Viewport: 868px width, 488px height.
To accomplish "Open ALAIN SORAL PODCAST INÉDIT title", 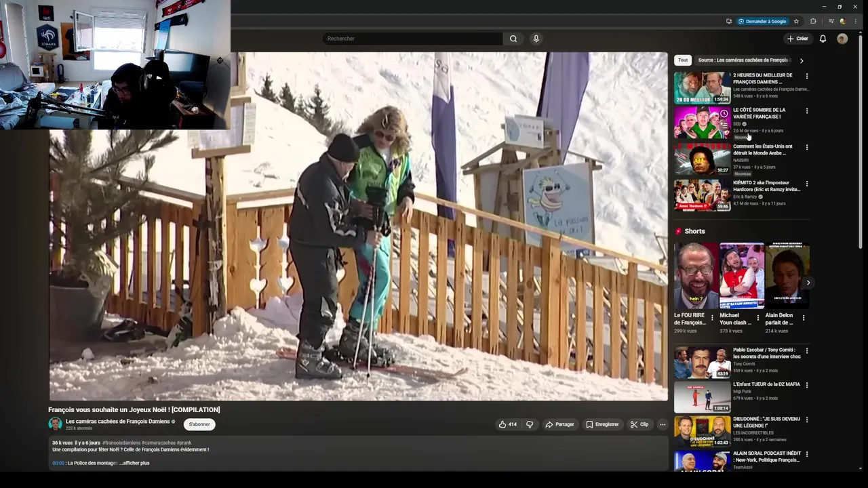I will pos(766,457).
